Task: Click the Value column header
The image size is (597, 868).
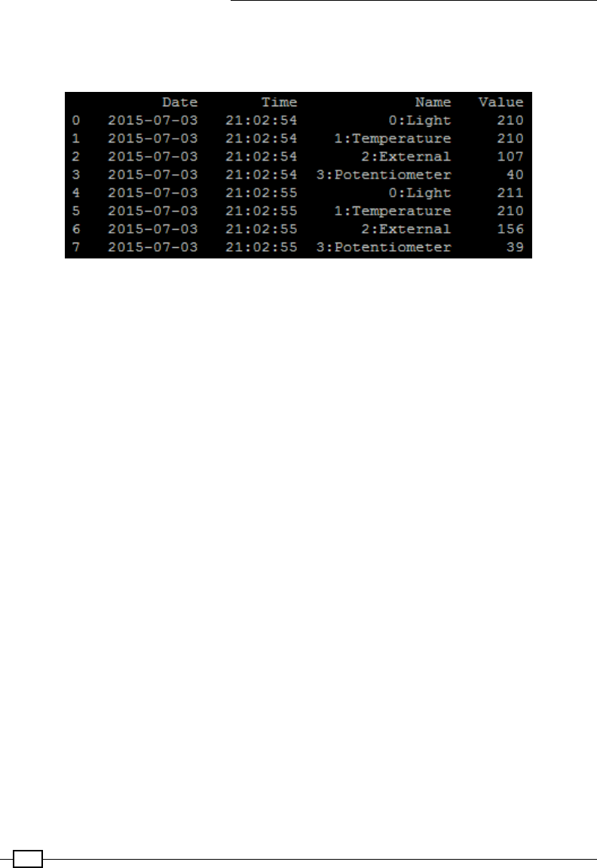Action: pos(501,102)
